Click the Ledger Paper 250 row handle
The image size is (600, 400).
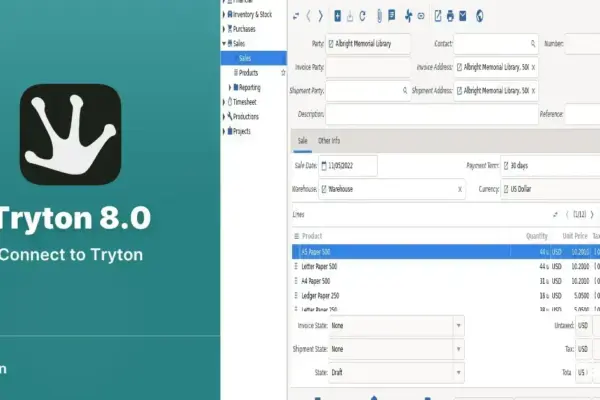pyautogui.click(x=296, y=296)
